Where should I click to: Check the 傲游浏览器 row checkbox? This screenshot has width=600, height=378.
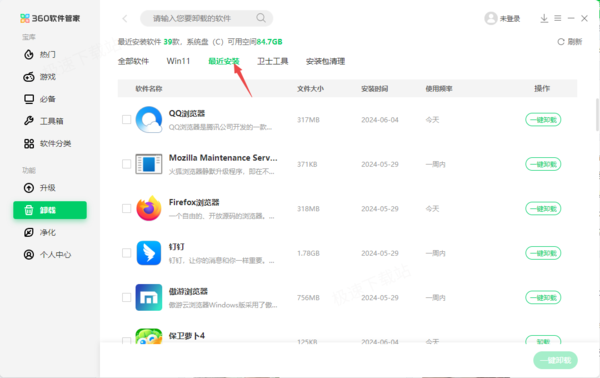[x=126, y=297]
